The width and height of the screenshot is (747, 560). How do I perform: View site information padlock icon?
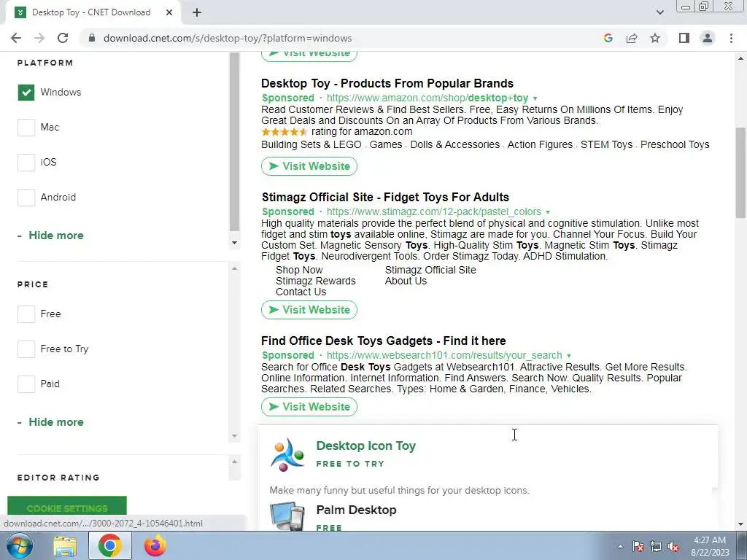(x=92, y=38)
